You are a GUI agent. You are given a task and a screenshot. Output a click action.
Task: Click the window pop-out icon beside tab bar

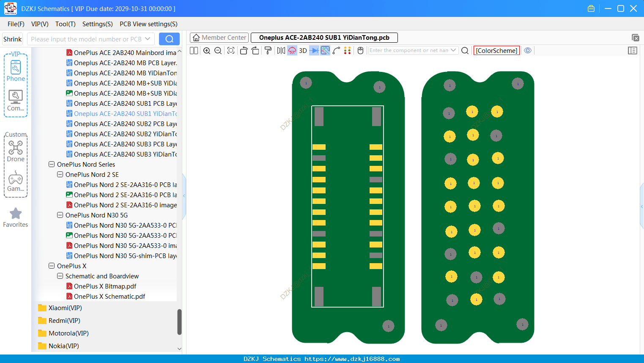[x=635, y=38]
